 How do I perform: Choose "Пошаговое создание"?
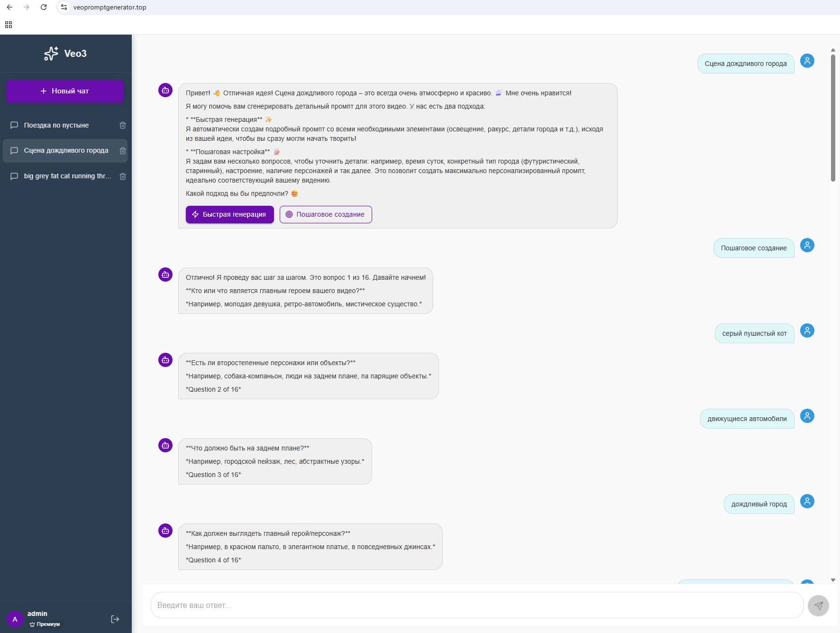[x=326, y=214]
